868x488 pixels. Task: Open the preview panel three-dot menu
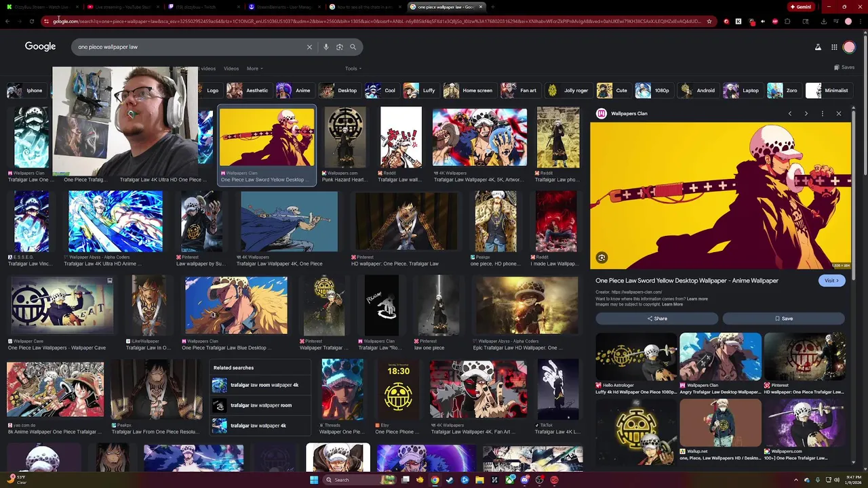823,114
